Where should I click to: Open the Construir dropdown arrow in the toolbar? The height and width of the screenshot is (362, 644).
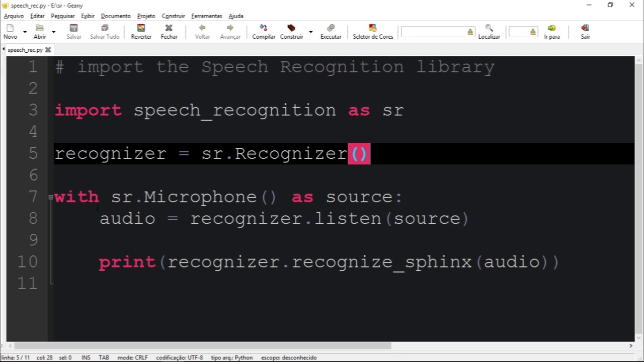click(310, 32)
